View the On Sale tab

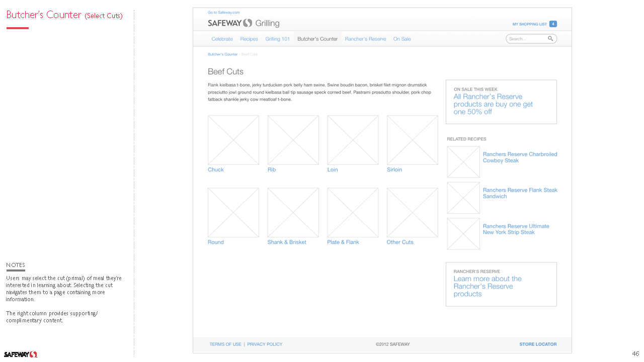click(x=402, y=39)
